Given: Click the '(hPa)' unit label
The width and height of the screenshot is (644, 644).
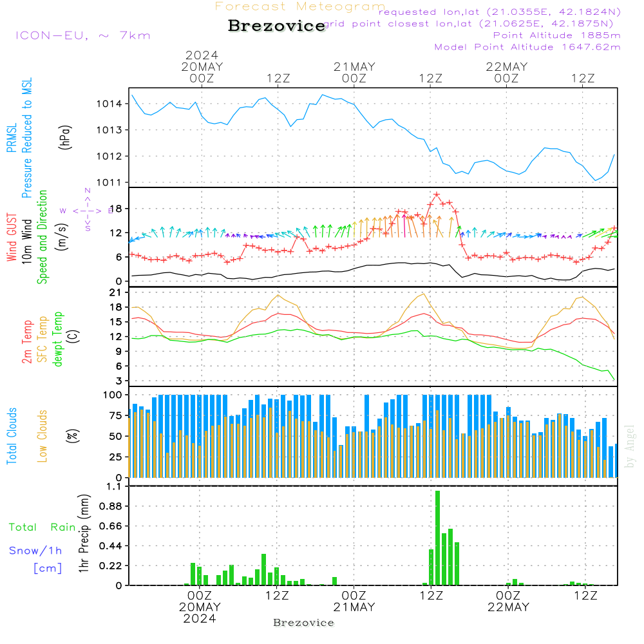Looking at the screenshot, I should (x=65, y=137).
